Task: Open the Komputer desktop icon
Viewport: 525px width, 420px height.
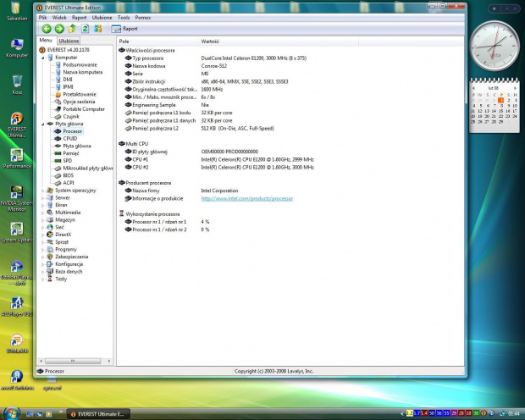Action: click(17, 48)
